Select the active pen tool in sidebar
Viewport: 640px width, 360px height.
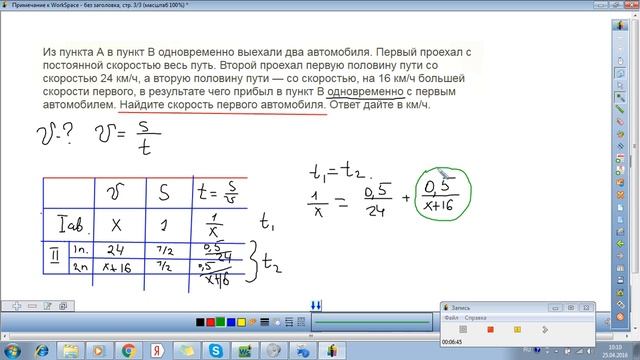coord(620,98)
